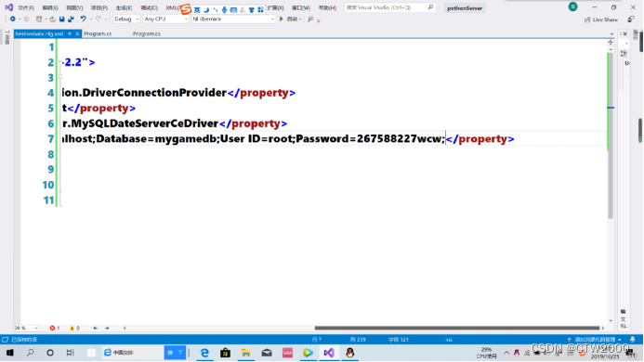
Task: Open the 文件(F) menu
Action: (26, 7)
